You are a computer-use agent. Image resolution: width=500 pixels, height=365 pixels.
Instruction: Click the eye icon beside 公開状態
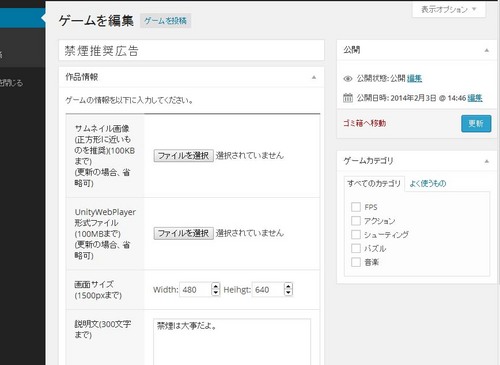348,79
